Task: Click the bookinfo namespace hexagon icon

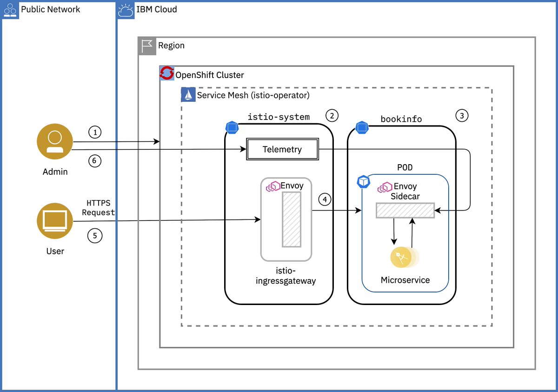Action: tap(362, 127)
